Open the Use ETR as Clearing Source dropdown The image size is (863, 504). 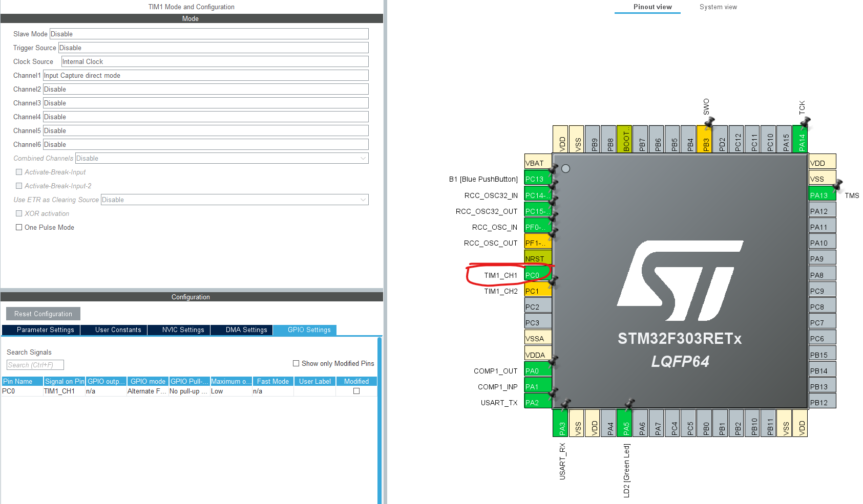(x=363, y=200)
